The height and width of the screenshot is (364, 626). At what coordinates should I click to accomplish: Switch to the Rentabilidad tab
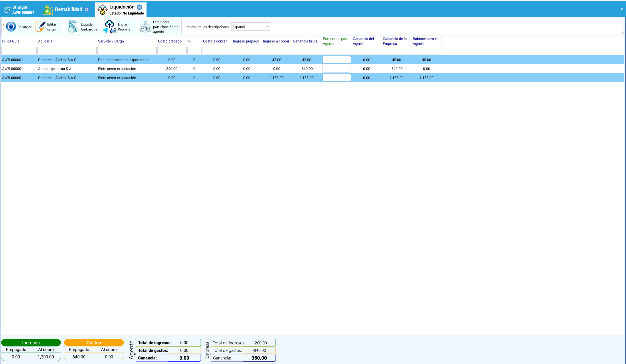68,10
